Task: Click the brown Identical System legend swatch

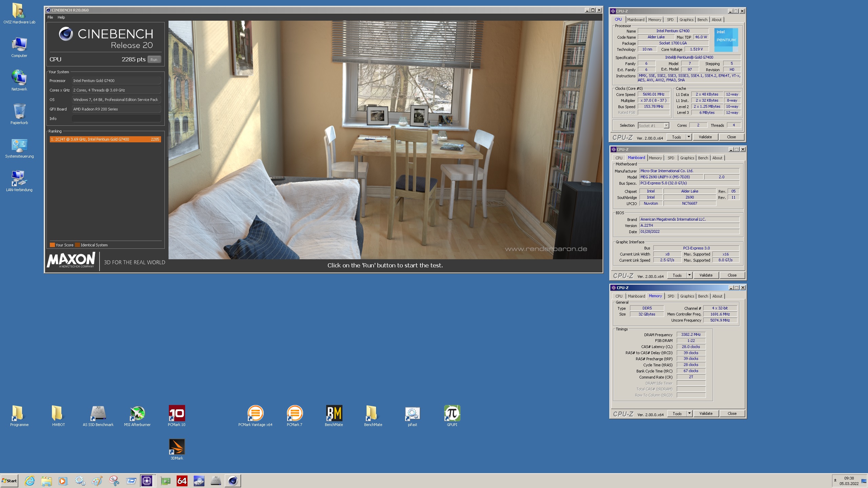Action: (x=77, y=245)
